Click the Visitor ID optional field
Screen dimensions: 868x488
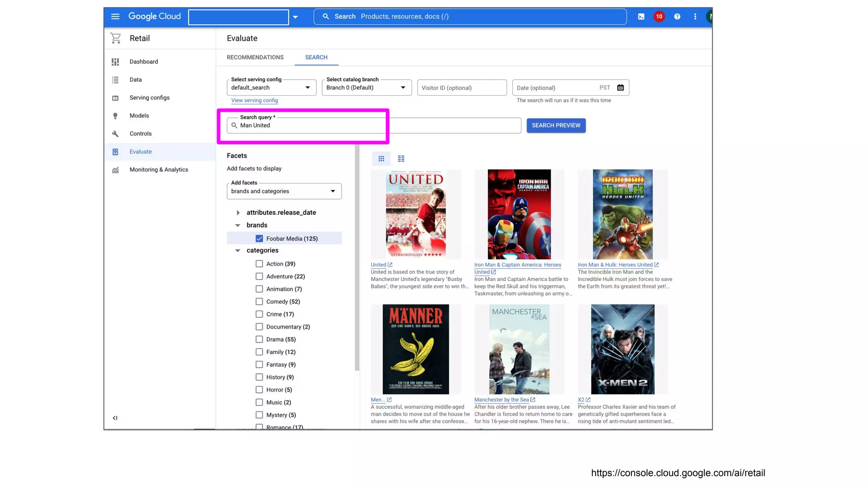click(x=462, y=88)
